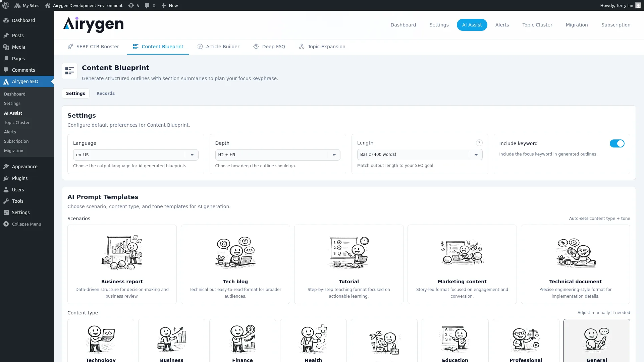Screen dimensions: 644x362
Task: Click the Appearance brush icon
Action: (x=6, y=167)
